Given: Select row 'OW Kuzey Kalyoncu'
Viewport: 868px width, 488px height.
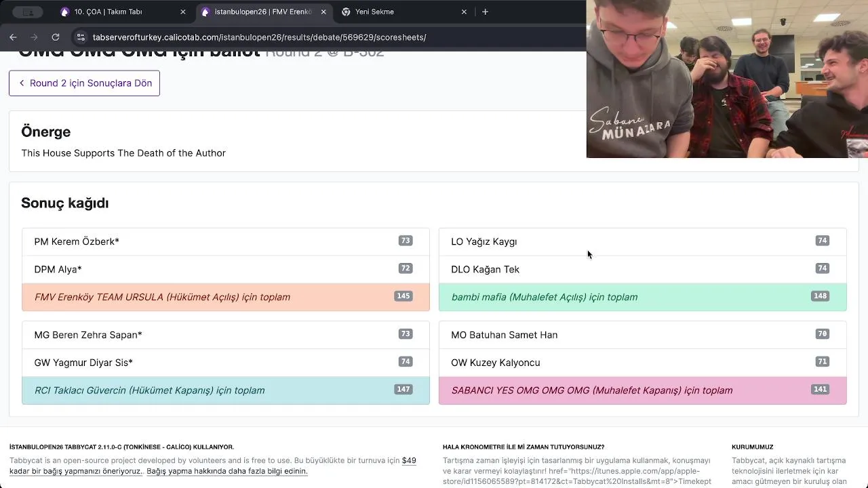Looking at the screenshot, I should 643,363.
